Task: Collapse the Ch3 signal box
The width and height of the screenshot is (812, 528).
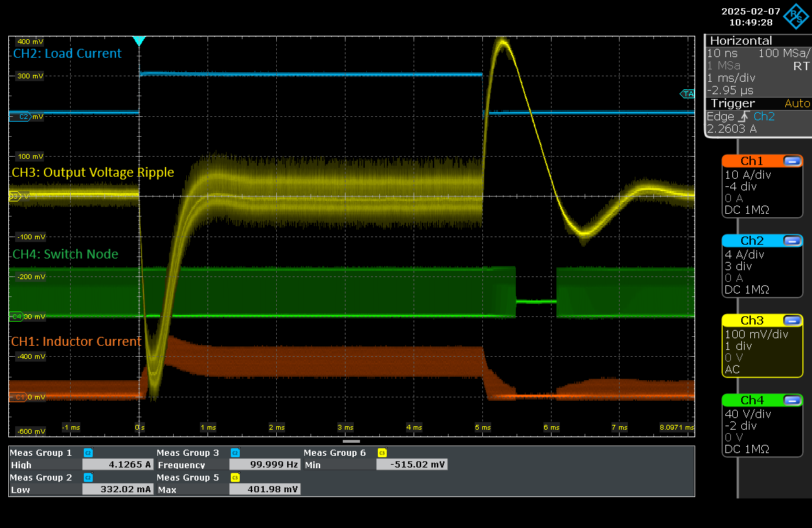Action: pos(792,320)
